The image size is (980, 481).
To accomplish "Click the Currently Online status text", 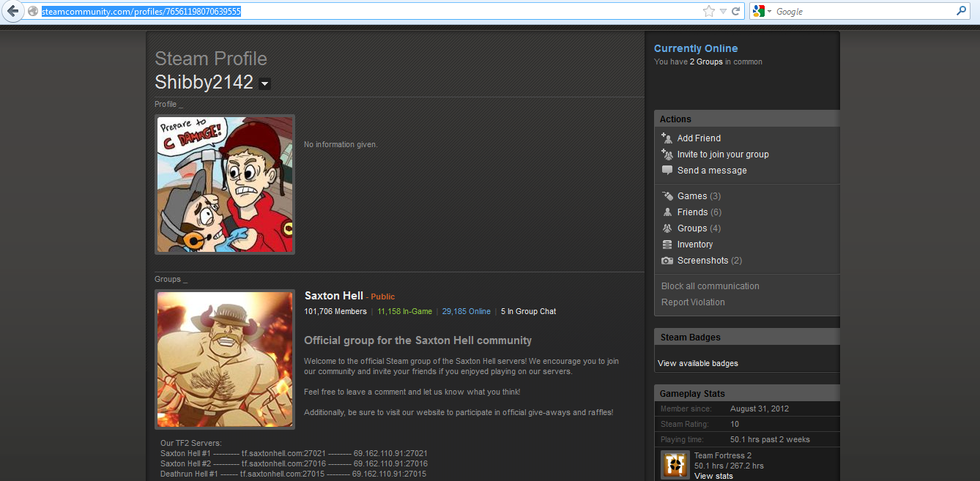I will 696,48.
